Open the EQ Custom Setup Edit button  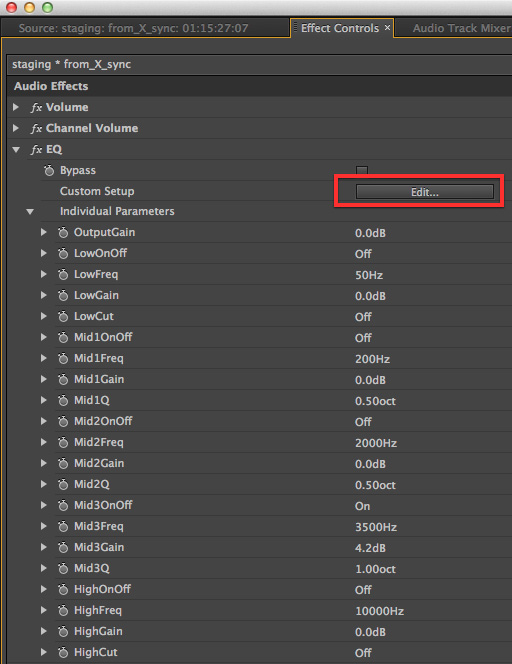(x=424, y=192)
